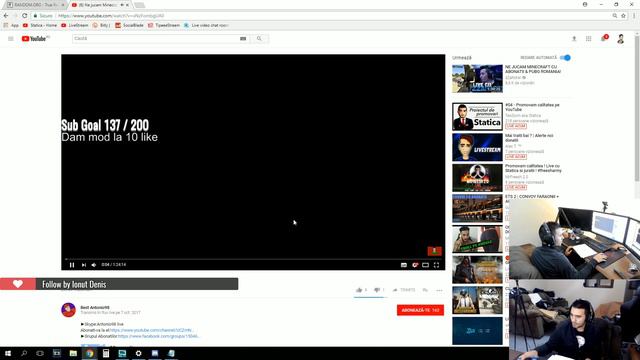Screen dimensions: 640x360
Task: Open the SocialBlade bookmark
Action: click(129, 25)
